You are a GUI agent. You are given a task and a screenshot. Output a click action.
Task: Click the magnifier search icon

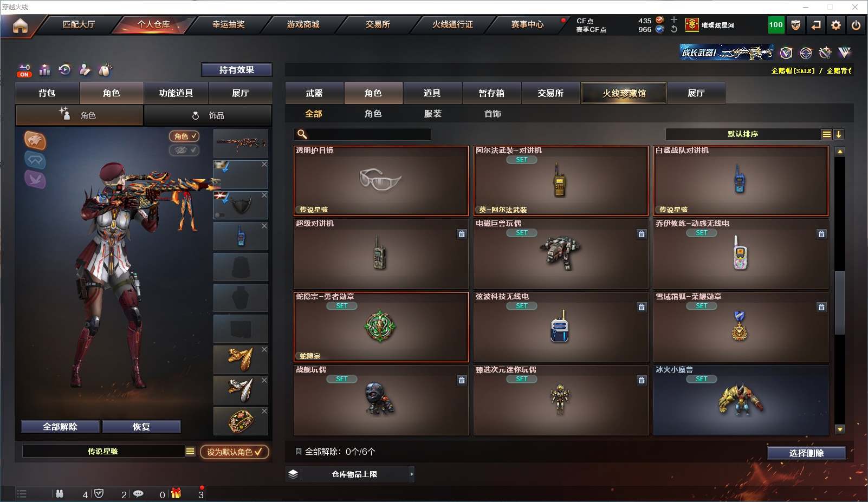(302, 134)
